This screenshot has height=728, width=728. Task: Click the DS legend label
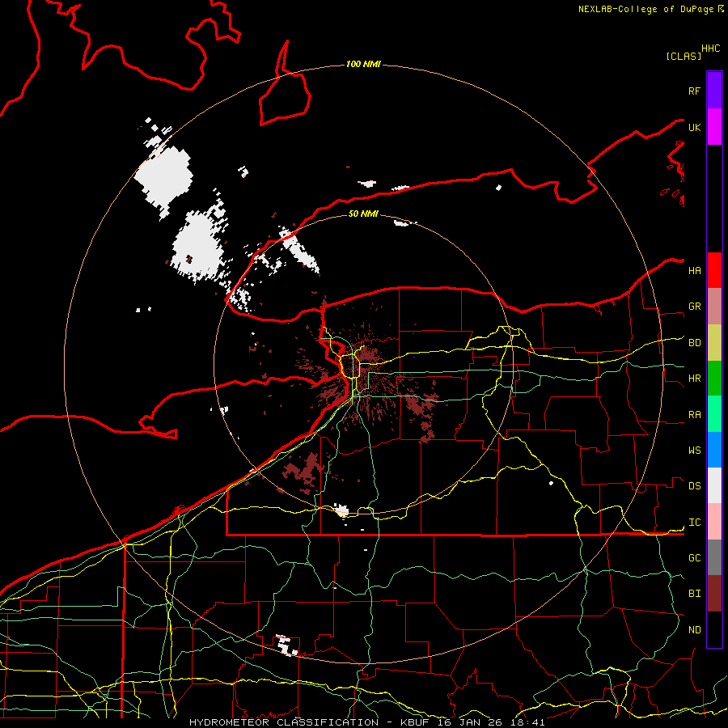[694, 486]
